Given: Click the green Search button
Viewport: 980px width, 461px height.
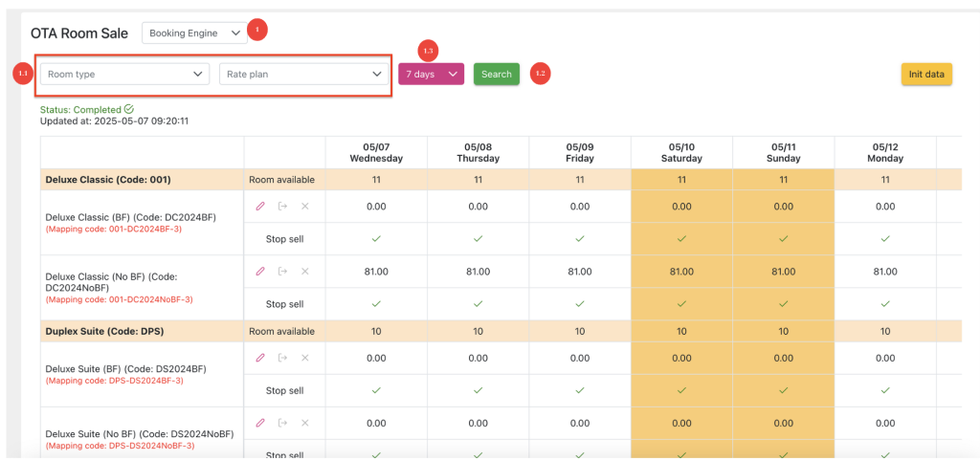Looking at the screenshot, I should (497, 74).
